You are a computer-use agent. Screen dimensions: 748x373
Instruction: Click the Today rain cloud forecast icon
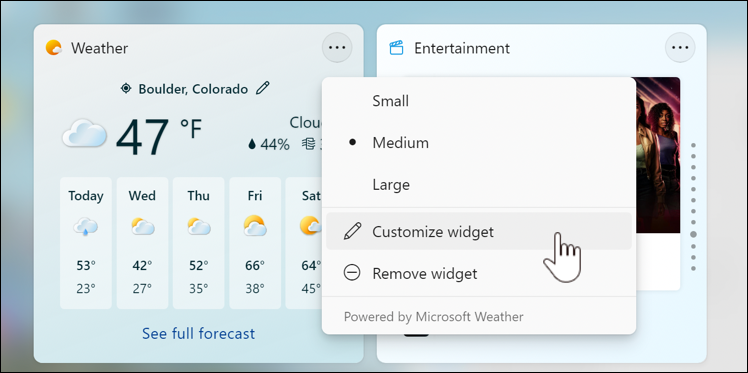tap(86, 226)
